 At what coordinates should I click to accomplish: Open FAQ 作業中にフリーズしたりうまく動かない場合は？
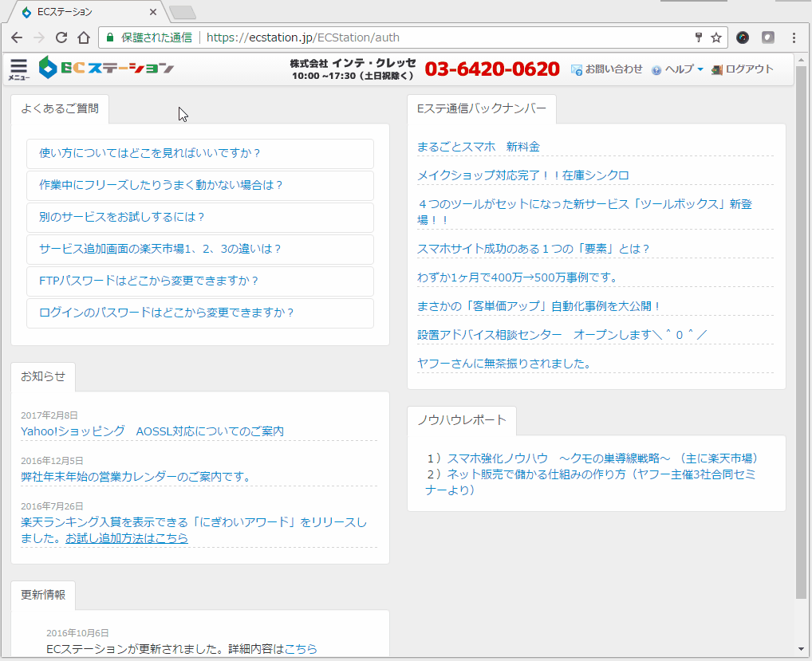(x=200, y=185)
